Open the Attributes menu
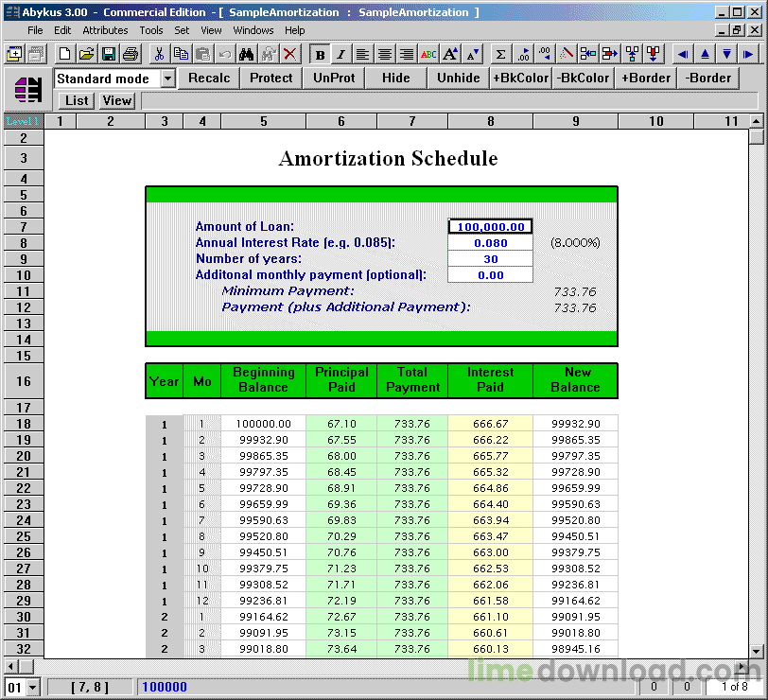768x700 pixels. [x=105, y=30]
